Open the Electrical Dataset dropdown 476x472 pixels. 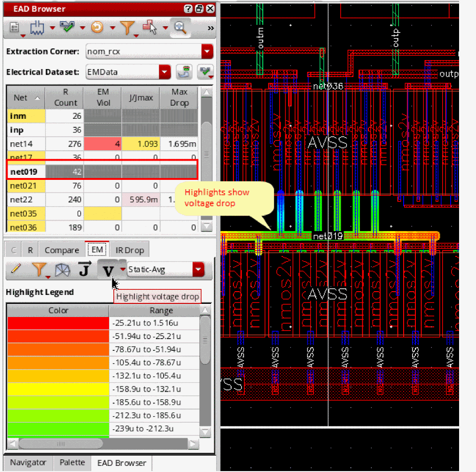[x=164, y=72]
